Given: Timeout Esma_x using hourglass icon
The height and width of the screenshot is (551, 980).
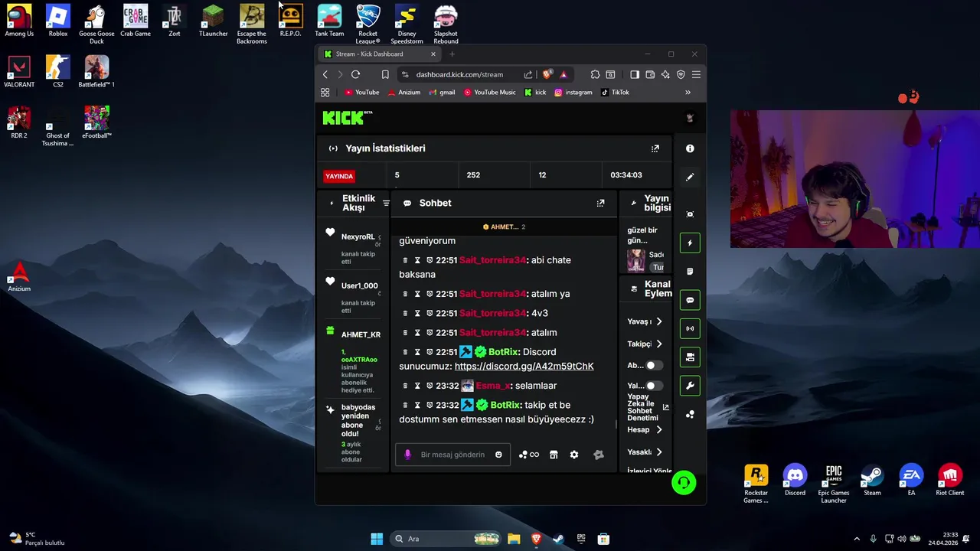Looking at the screenshot, I should click(417, 386).
